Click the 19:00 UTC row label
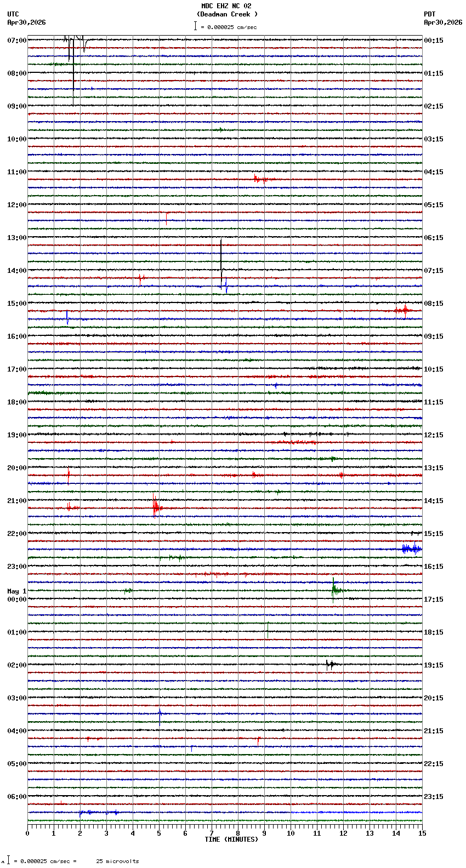Image resolution: width=466 pixels, height=868 pixels. (x=16, y=435)
